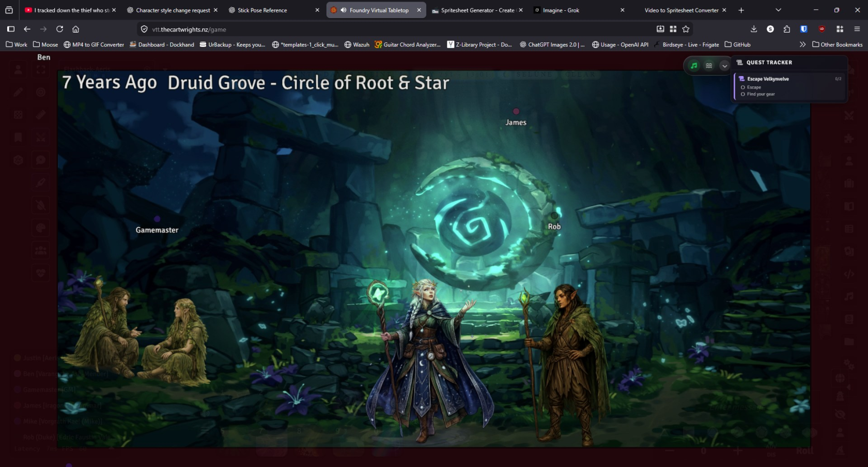Image resolution: width=868 pixels, height=467 pixels.
Task: Open the Other Bookmarks folder
Action: [x=838, y=44]
